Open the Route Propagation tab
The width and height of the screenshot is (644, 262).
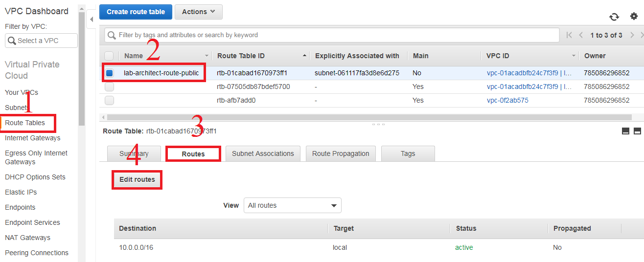point(341,153)
